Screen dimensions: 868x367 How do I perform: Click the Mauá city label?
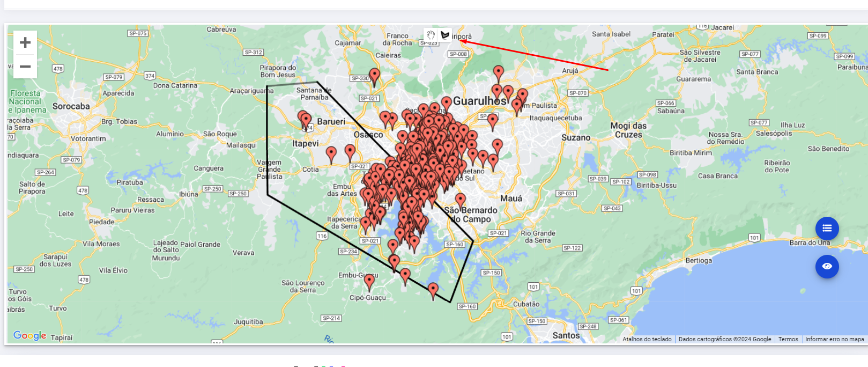(x=511, y=199)
